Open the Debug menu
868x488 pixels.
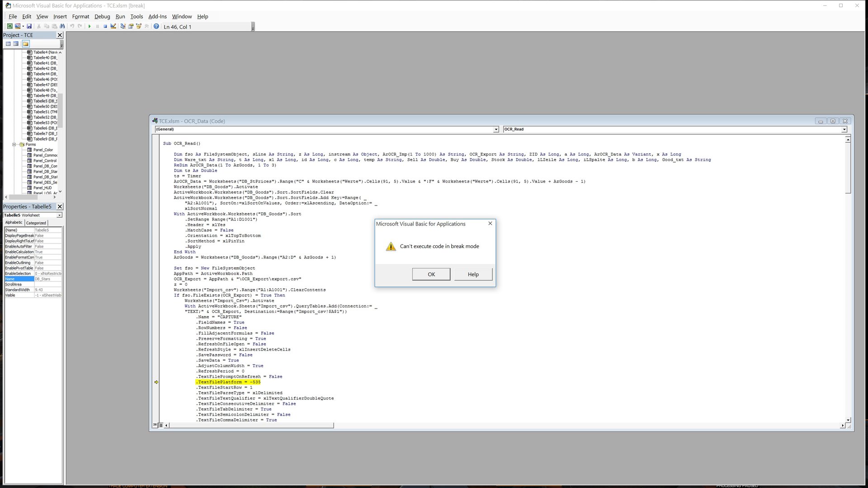102,16
